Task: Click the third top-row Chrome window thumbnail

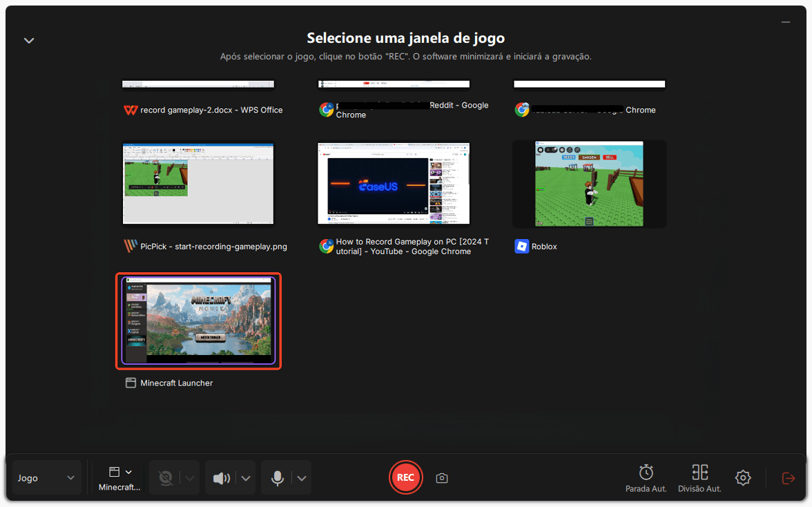Action: click(590, 84)
